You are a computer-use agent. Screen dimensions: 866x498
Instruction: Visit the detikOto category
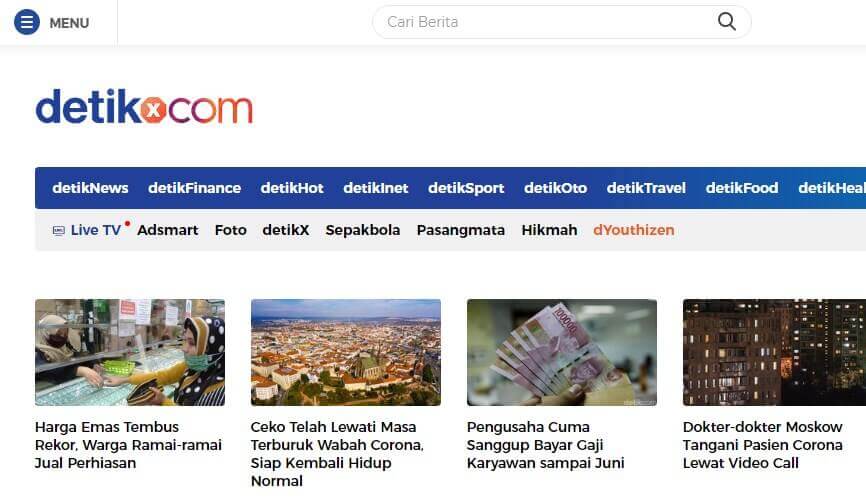pyautogui.click(x=556, y=188)
